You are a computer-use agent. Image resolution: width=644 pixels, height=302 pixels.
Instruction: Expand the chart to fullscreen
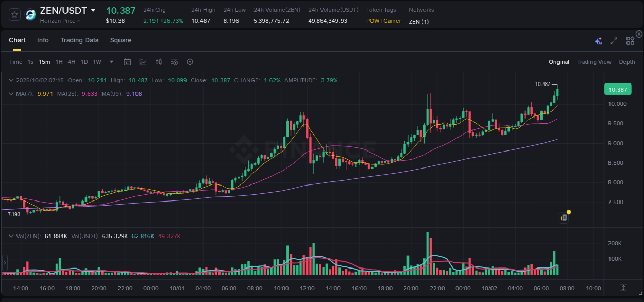[x=613, y=40]
